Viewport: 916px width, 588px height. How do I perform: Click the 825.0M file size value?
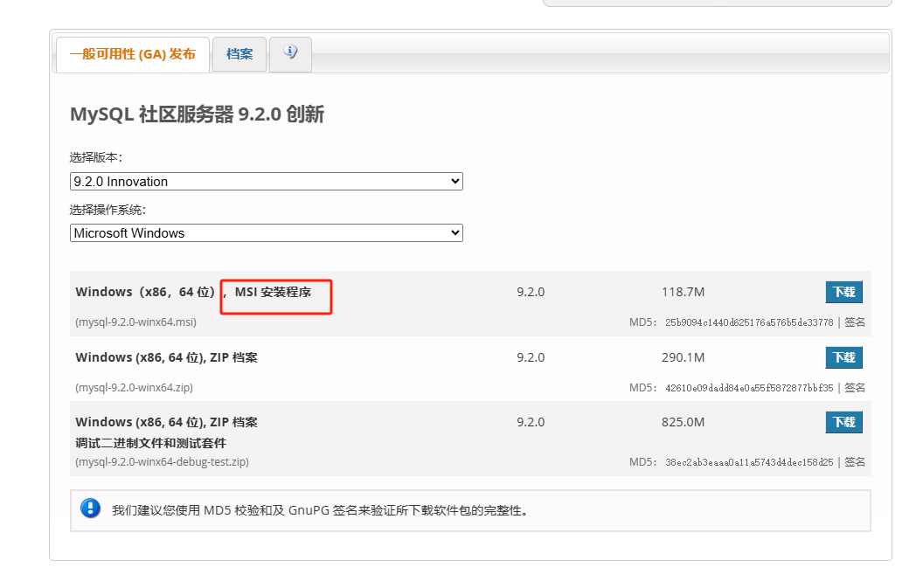[683, 422]
